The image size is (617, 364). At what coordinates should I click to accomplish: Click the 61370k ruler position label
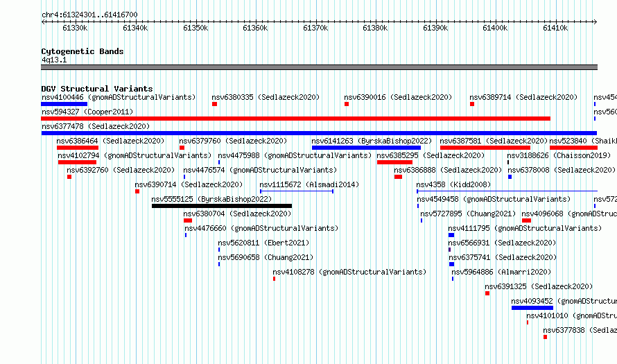315,28
